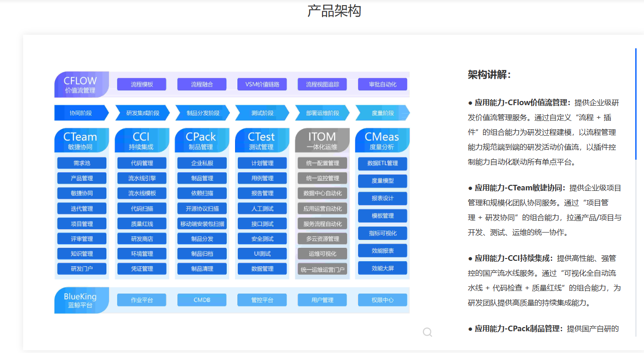Select the 制品清理 item

click(202, 269)
